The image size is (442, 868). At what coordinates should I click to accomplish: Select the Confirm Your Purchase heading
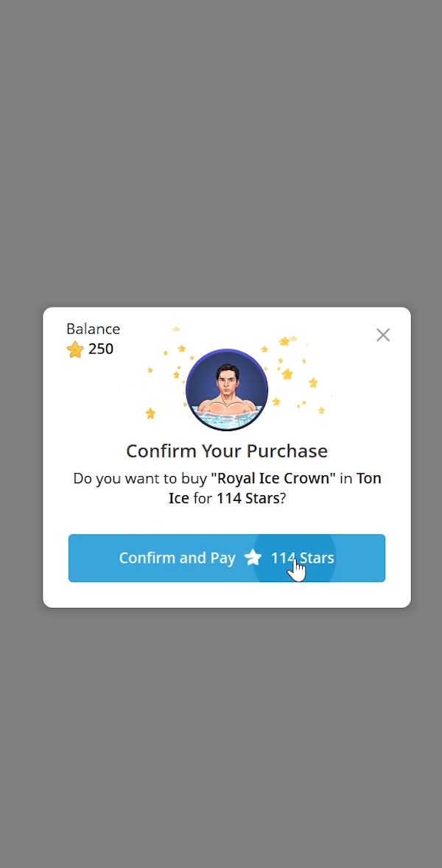(x=227, y=451)
